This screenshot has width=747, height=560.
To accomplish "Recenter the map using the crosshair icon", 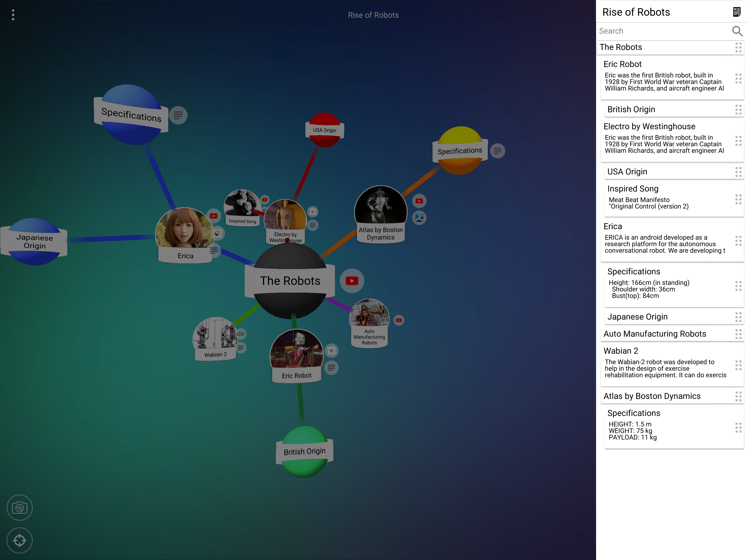I will click(x=19, y=540).
